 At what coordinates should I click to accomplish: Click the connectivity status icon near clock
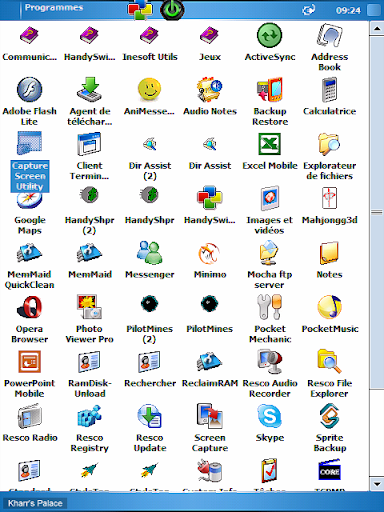point(309,10)
